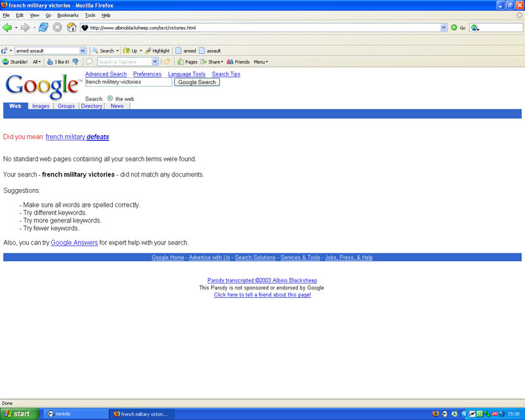Switch to the Images tab
The width and height of the screenshot is (525, 420).
coord(41,106)
